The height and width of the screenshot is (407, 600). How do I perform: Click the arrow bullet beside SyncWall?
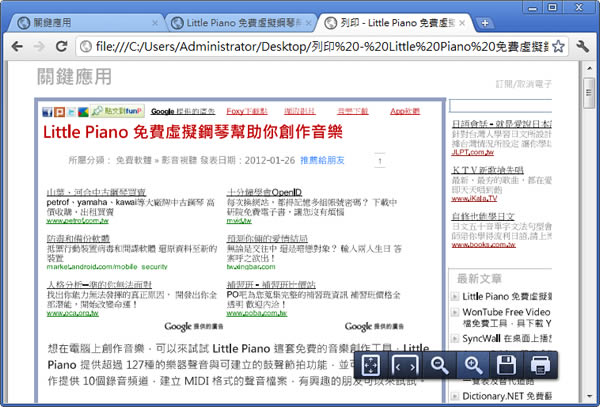pos(455,339)
